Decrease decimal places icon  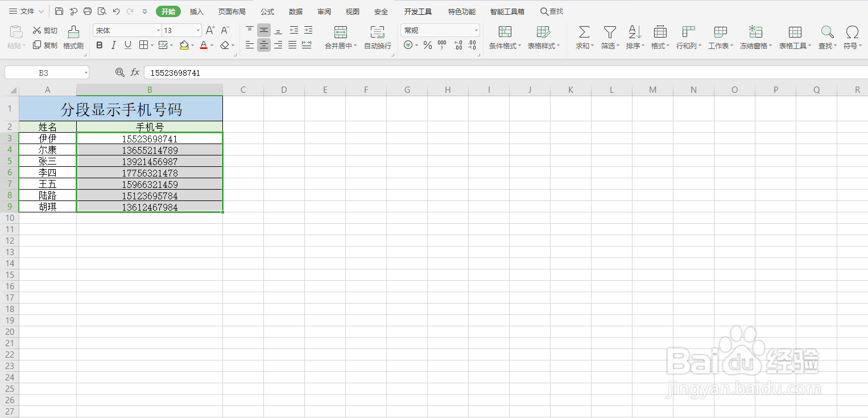[x=472, y=45]
